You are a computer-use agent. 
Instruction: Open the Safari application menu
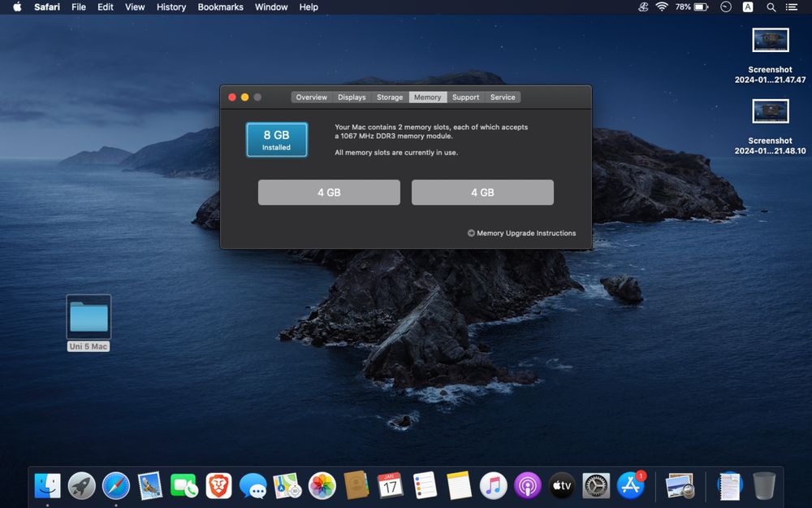(47, 7)
